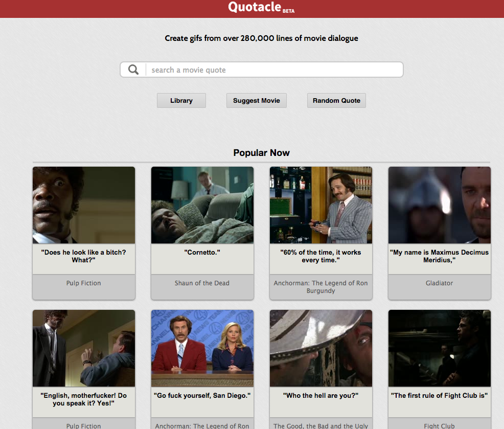Open the Library button
Screen dimensions: 504x429
(181, 101)
